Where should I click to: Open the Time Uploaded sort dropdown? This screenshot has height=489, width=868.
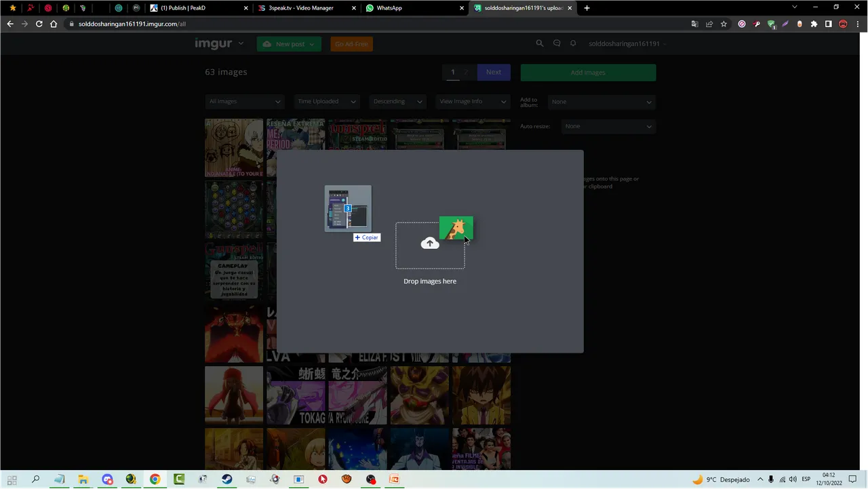coord(326,102)
